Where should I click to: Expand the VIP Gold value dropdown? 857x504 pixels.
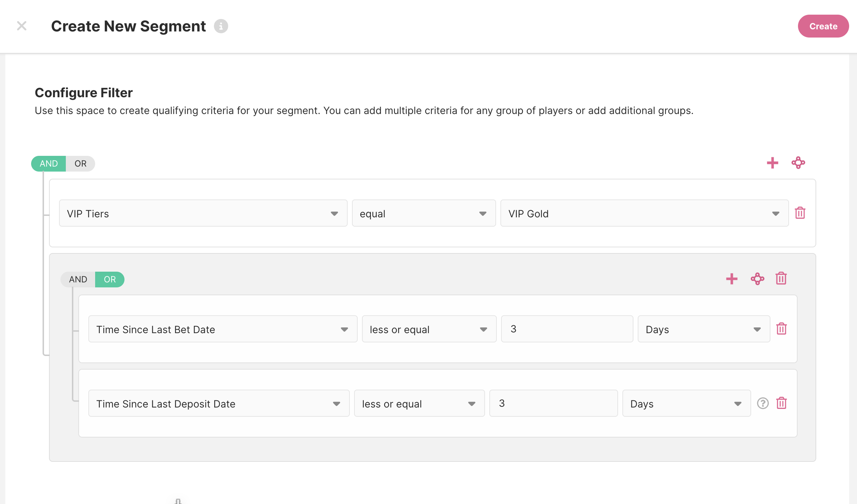[x=644, y=213]
